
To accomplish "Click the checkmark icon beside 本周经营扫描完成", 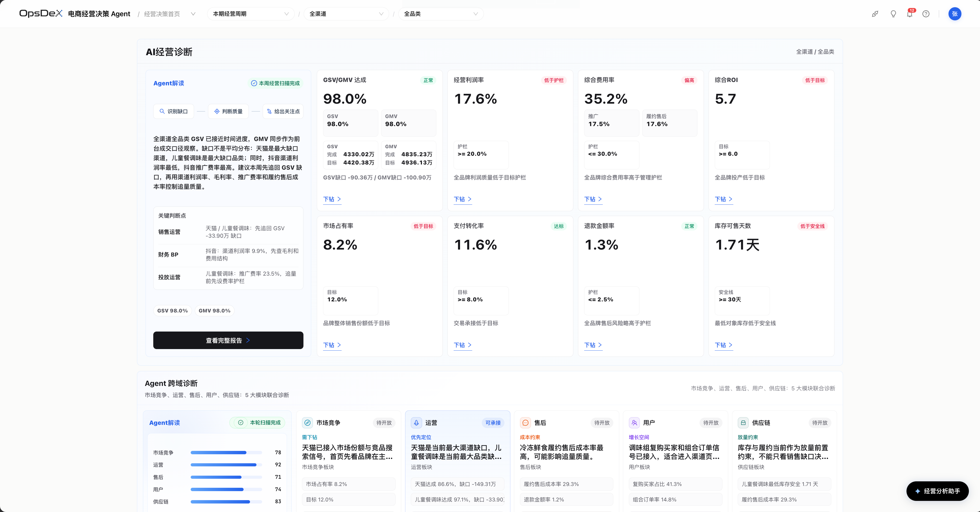I will [x=254, y=83].
